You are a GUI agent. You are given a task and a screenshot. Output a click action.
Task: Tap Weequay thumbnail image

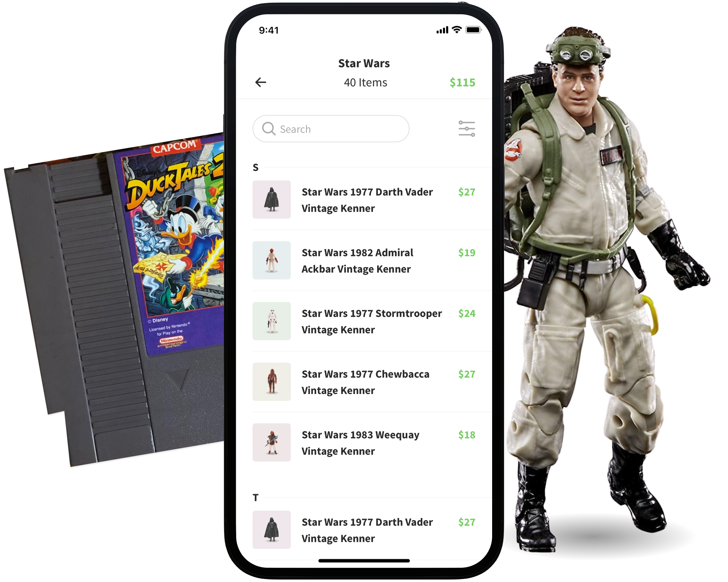(x=273, y=442)
